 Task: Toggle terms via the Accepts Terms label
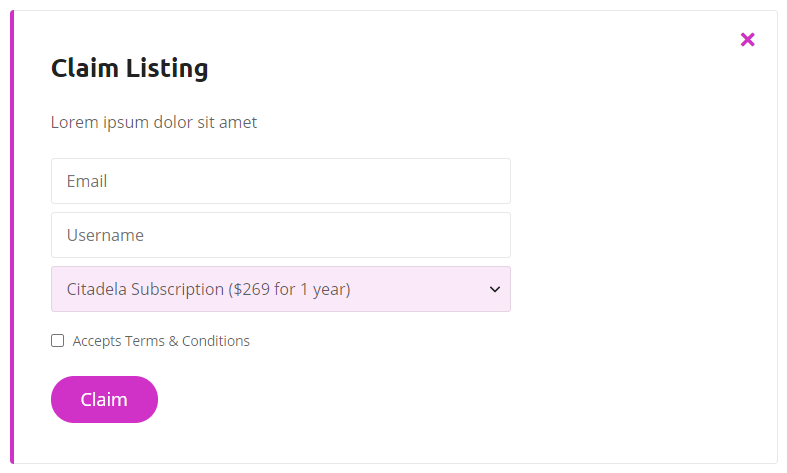tap(161, 341)
